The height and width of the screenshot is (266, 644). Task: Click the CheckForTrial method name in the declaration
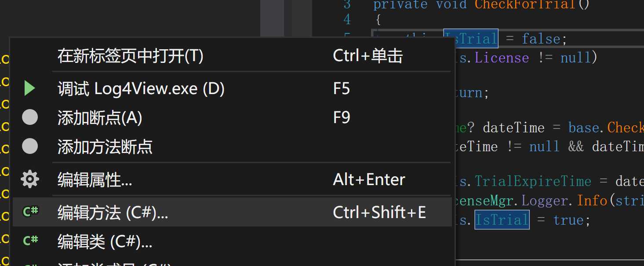point(525,5)
